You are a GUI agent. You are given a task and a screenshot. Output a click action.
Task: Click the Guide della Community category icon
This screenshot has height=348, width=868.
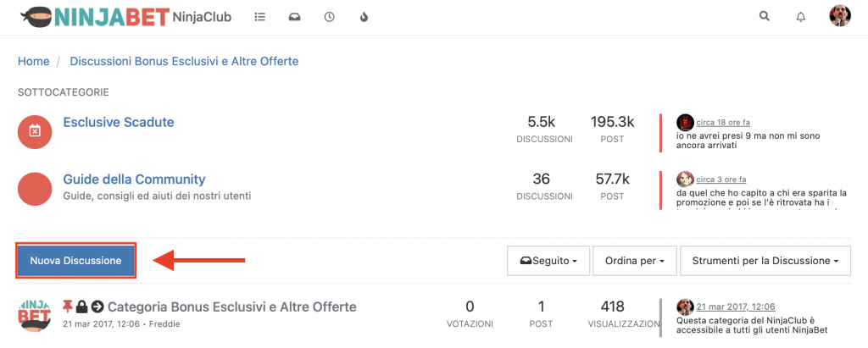coord(35,188)
